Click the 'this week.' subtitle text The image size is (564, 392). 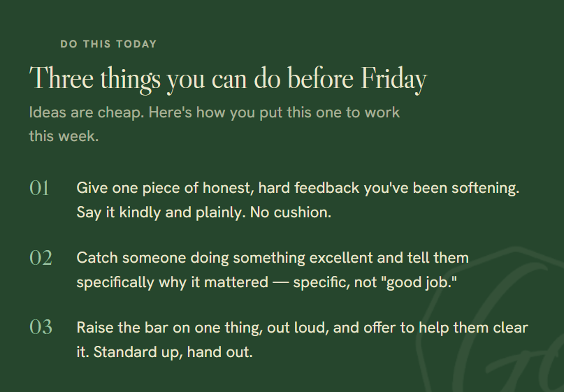[x=64, y=136]
